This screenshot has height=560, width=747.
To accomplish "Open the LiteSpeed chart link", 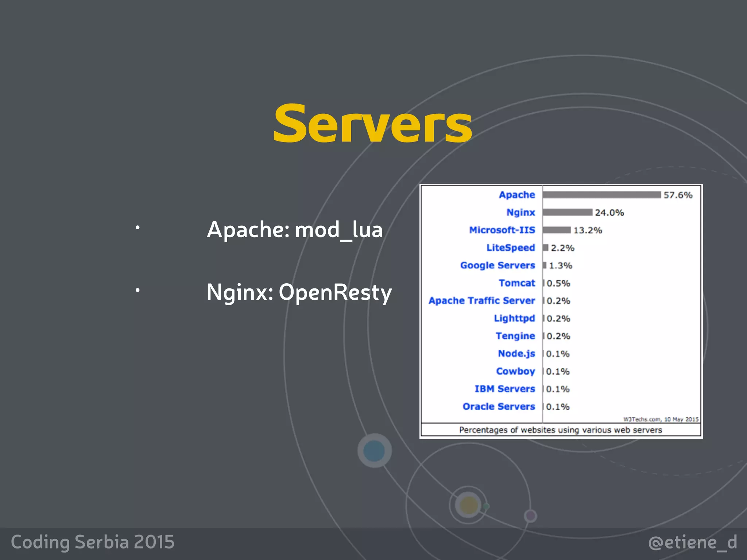I will coord(510,248).
